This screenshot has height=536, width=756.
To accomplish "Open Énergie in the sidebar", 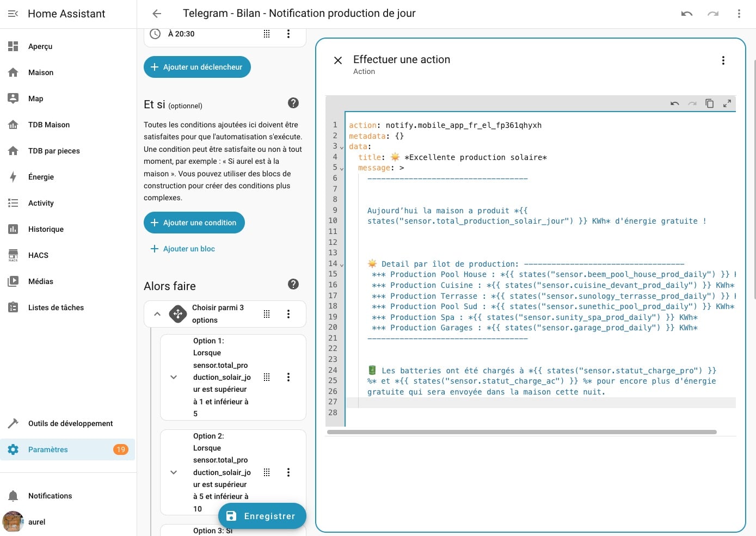I will pyautogui.click(x=41, y=177).
